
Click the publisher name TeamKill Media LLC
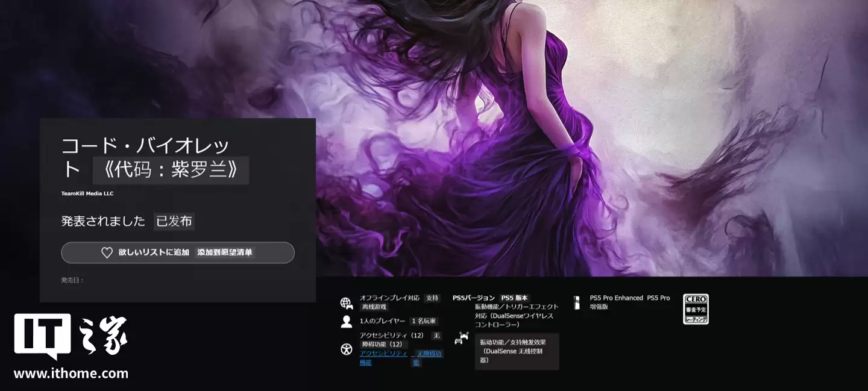pos(89,193)
